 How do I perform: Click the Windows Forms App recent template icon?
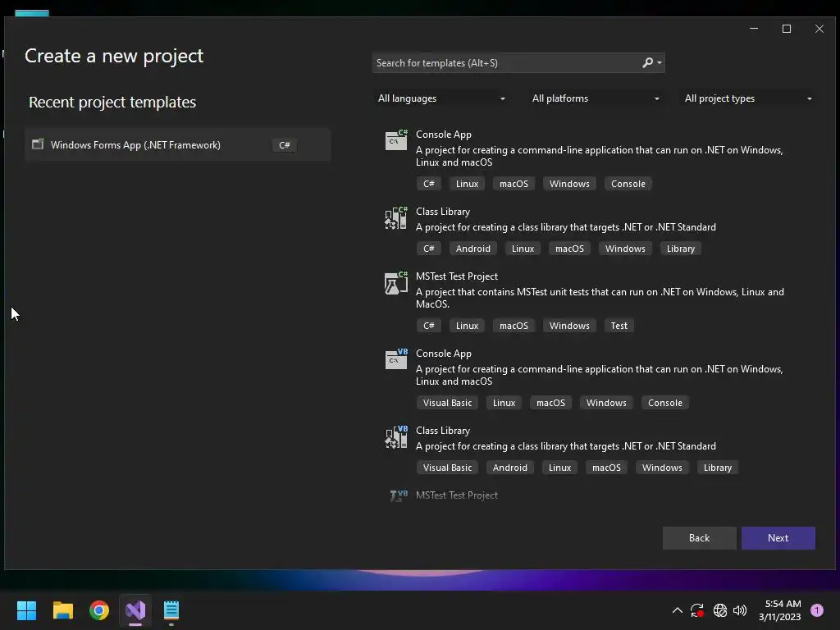pyautogui.click(x=38, y=144)
